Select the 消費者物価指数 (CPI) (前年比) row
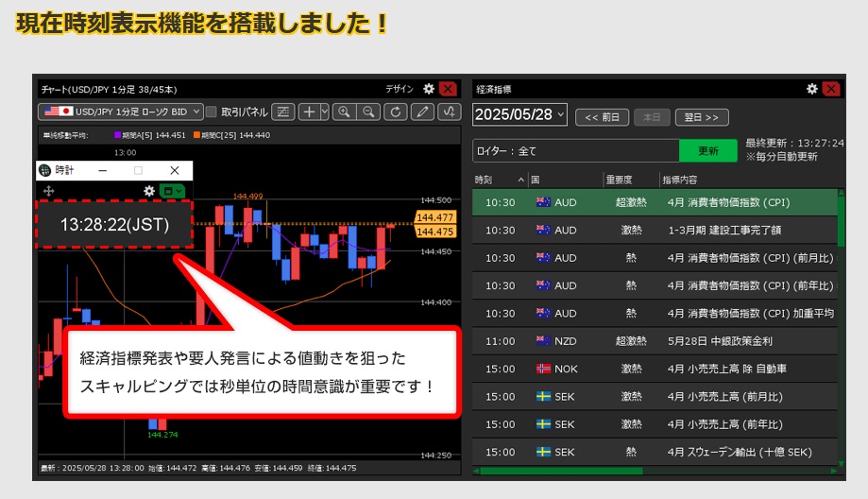The width and height of the screenshot is (868, 499). (x=655, y=285)
